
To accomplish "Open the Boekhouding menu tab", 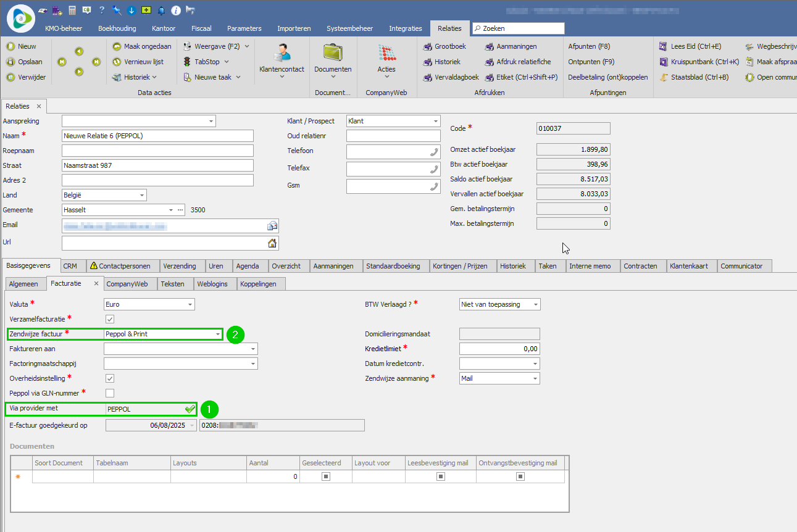I will (116, 28).
